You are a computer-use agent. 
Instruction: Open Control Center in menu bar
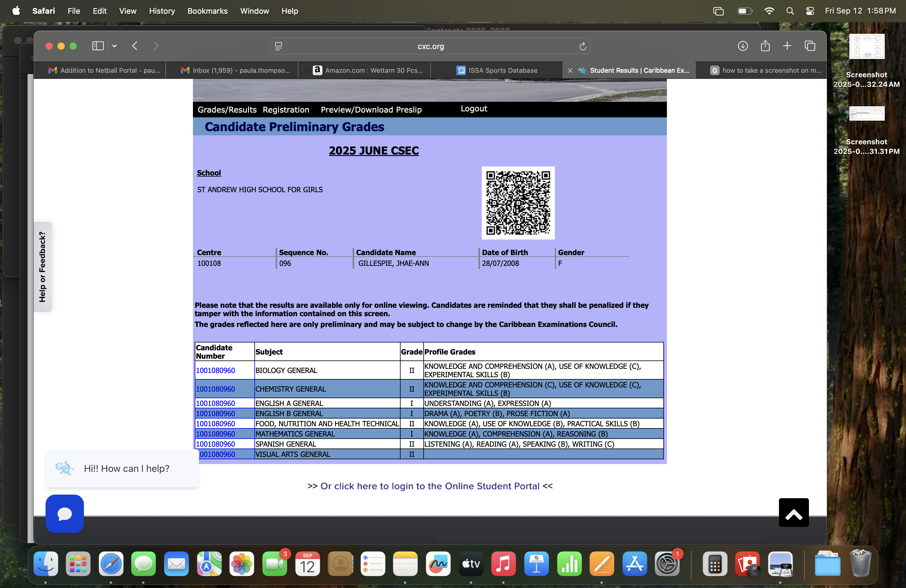810,11
